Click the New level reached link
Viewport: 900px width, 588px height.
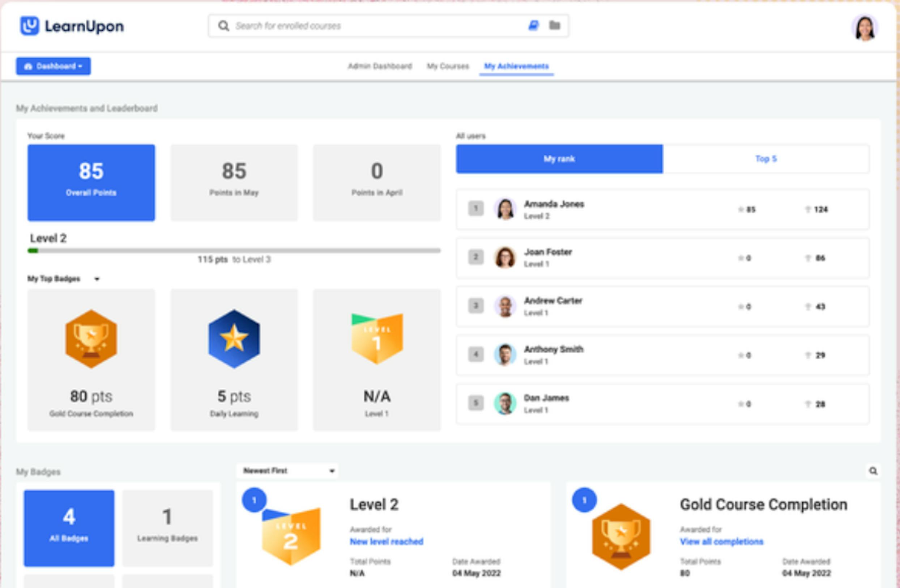tap(386, 541)
